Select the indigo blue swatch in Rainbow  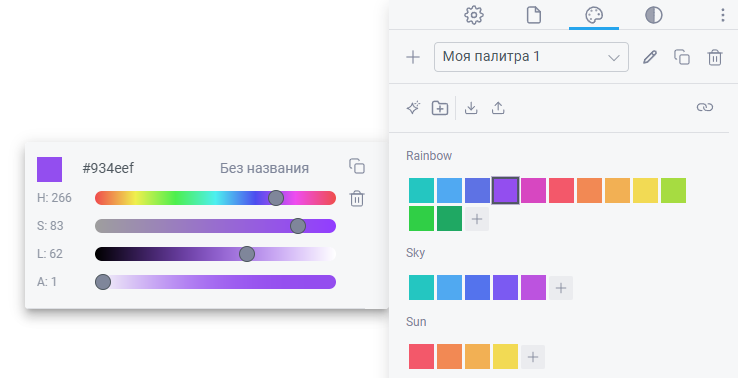tap(477, 190)
